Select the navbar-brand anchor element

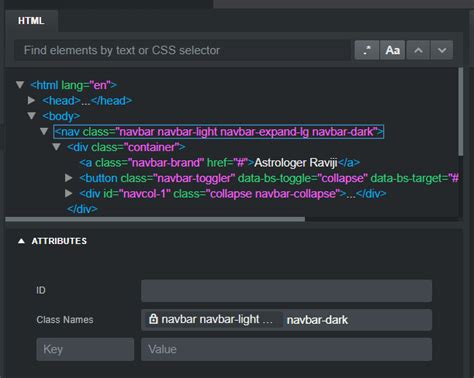[x=220, y=163]
